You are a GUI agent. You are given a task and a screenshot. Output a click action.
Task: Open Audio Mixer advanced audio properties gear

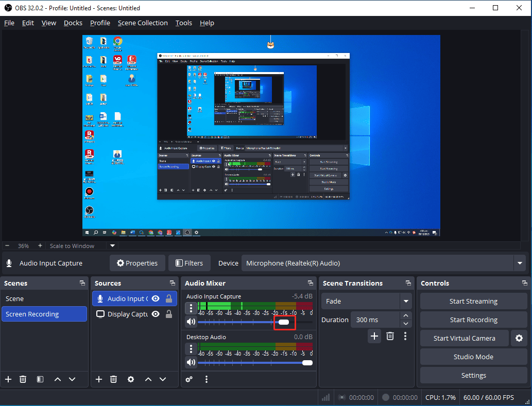click(189, 379)
